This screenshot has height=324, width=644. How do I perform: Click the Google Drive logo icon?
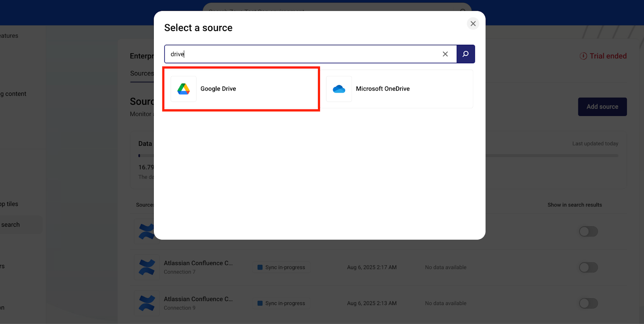click(184, 89)
